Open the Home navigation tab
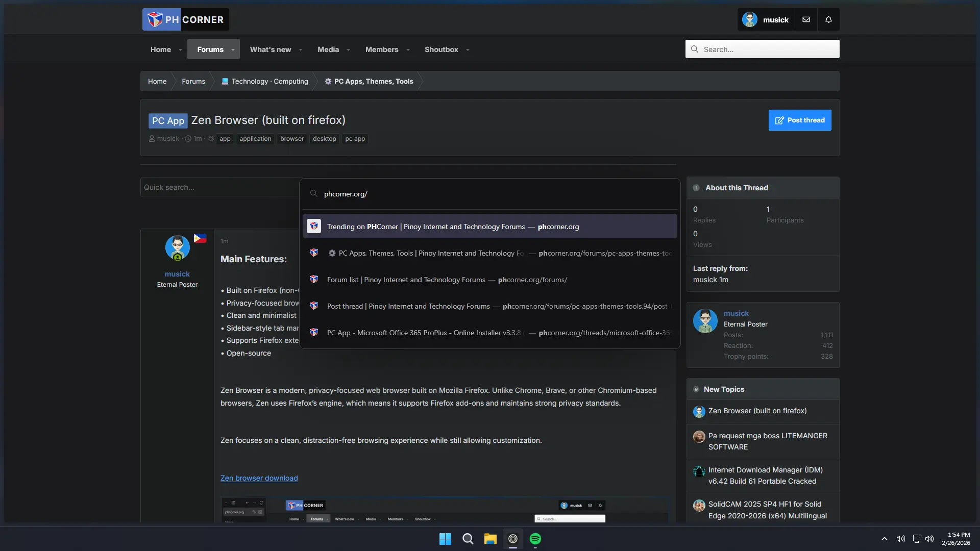 pos(161,49)
